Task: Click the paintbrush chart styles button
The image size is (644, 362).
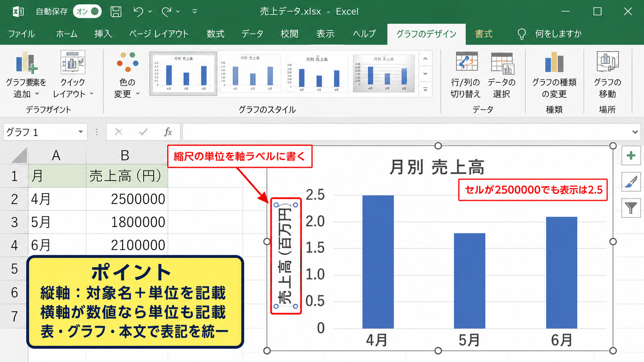Action: click(x=631, y=182)
